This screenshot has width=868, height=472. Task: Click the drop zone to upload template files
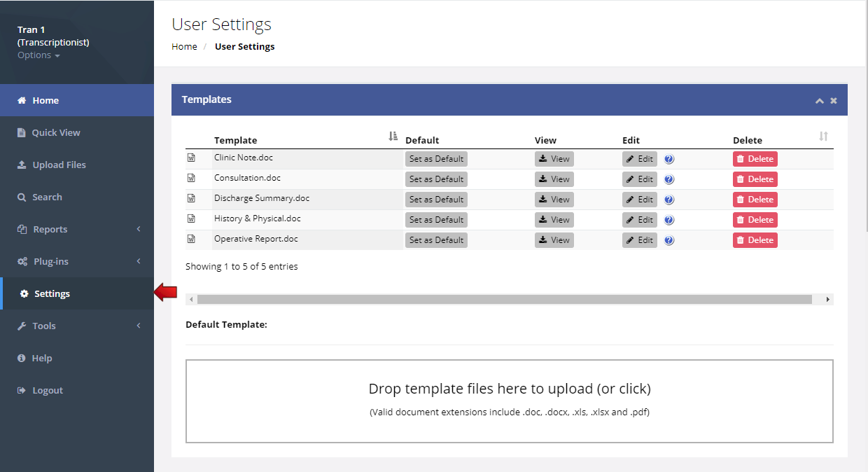[510, 401]
